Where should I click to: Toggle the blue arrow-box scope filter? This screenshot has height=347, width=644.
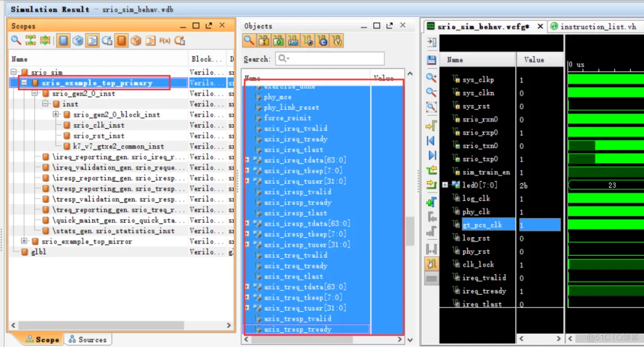[x=107, y=40]
